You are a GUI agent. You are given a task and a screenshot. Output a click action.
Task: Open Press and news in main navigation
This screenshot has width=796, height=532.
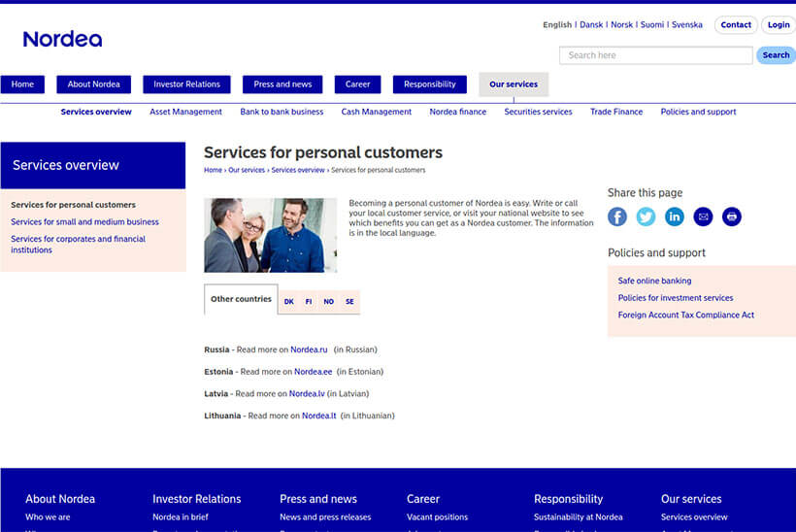[x=282, y=84]
